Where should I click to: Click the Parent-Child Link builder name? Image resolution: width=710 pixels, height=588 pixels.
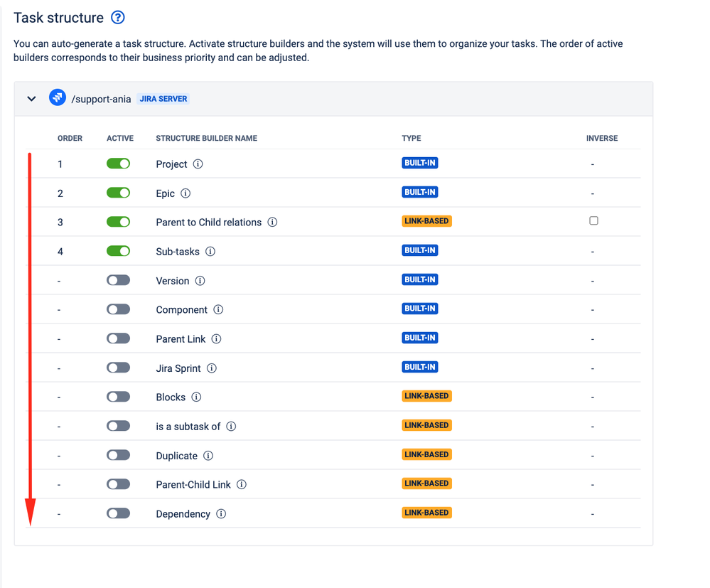click(193, 485)
